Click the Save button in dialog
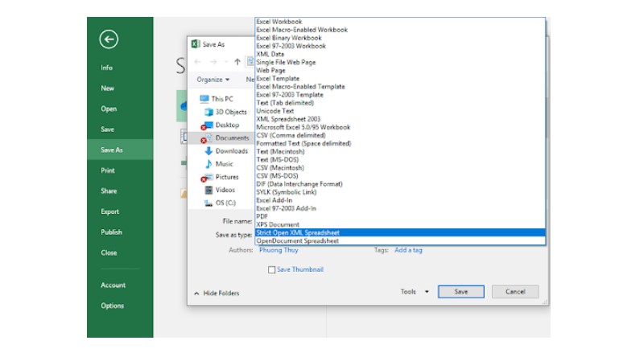This screenshot has width=644, height=357. (x=460, y=292)
